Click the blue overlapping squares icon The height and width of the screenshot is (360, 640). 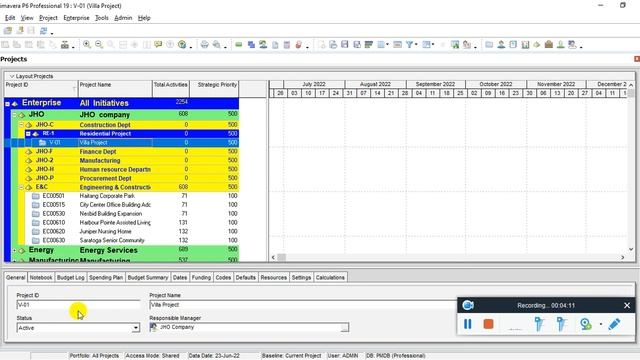251,44
